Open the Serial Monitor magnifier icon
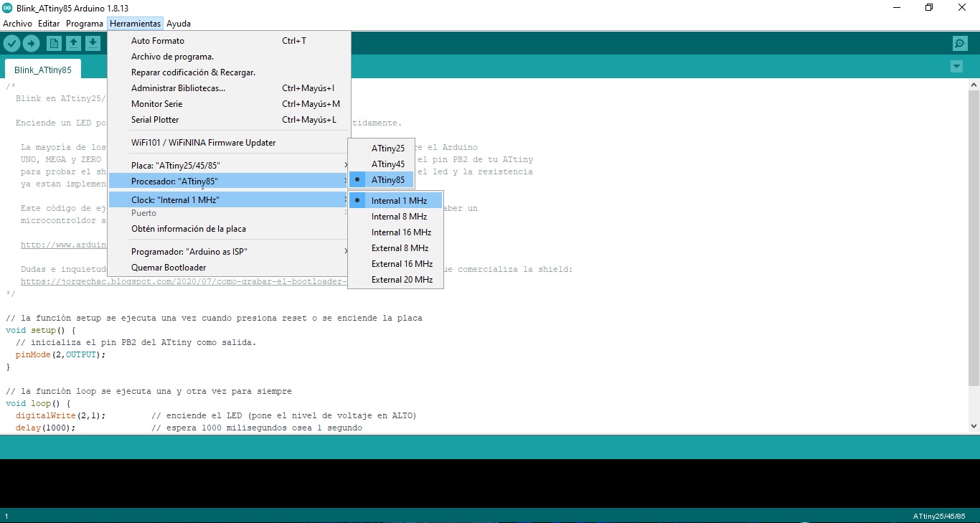980x523 pixels. (x=960, y=43)
